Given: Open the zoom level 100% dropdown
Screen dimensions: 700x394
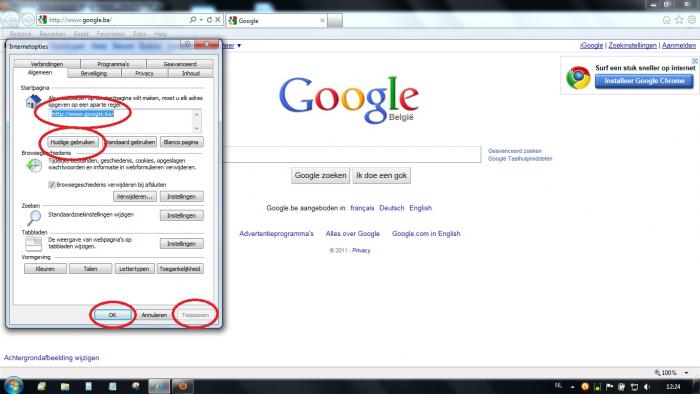Looking at the screenshot, I should (686, 373).
